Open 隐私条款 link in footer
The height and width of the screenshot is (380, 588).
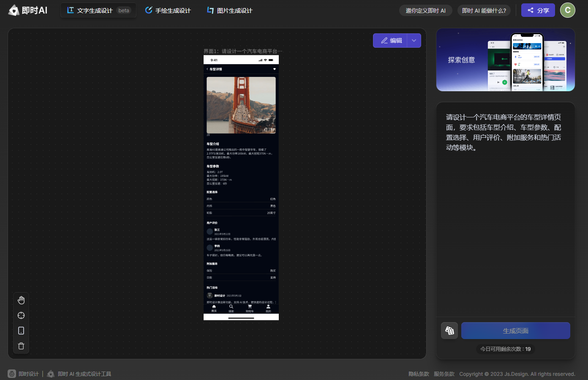click(x=419, y=374)
